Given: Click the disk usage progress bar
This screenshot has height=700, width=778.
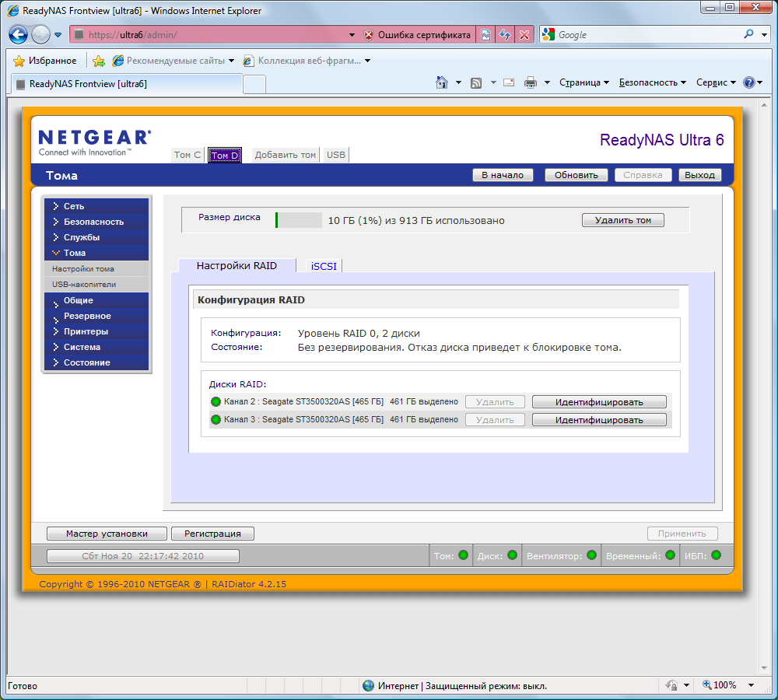Looking at the screenshot, I should click(299, 220).
